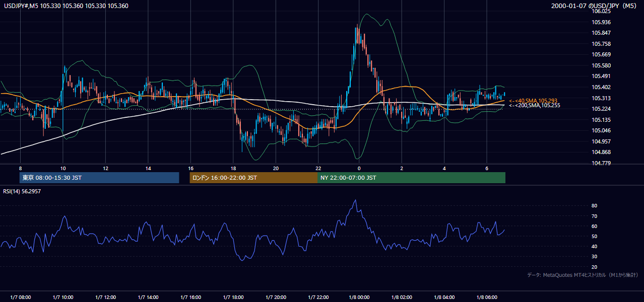
Task: Click price level 105.669 on the axis
Action: 602,54
